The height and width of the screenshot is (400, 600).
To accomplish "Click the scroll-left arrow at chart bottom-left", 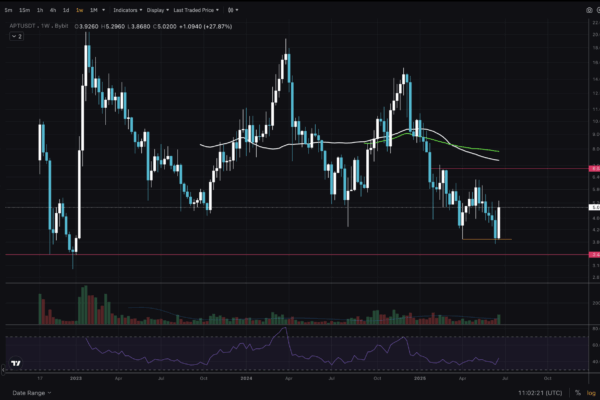I will tap(3, 370).
